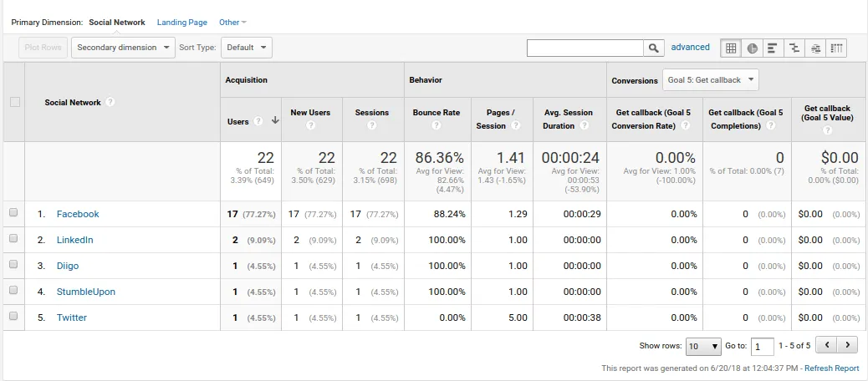Viewport: 868px width, 381px height.
Task: Switch to term cloud view icon
Action: tap(814, 48)
